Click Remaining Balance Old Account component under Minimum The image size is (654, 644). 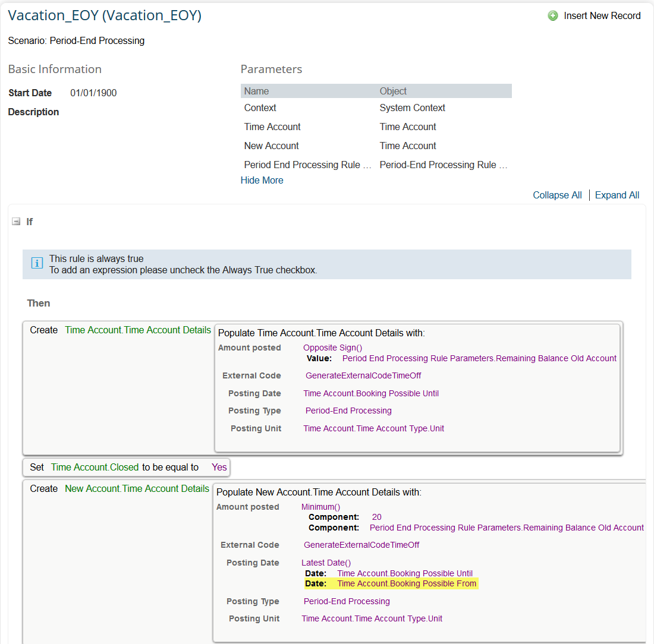(507, 528)
